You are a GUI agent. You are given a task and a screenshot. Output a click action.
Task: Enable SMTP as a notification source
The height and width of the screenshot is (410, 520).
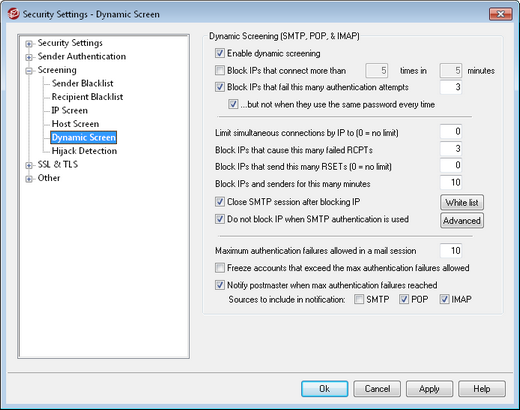click(x=359, y=299)
